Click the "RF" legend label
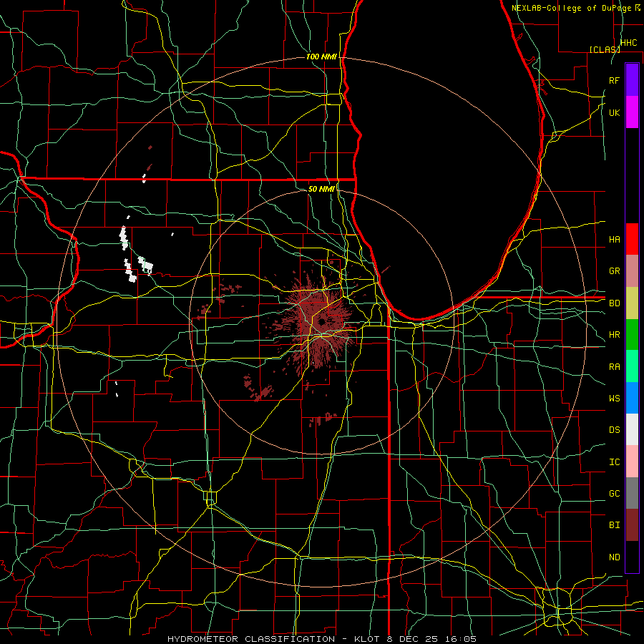Image resolution: width=644 pixels, height=644 pixels. pyautogui.click(x=614, y=80)
